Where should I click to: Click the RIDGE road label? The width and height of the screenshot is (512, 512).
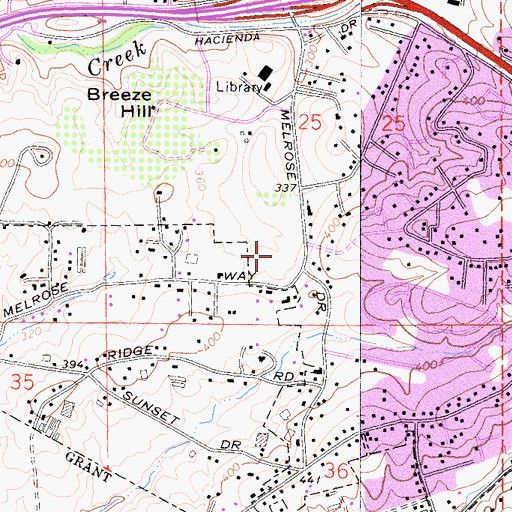(x=130, y=352)
